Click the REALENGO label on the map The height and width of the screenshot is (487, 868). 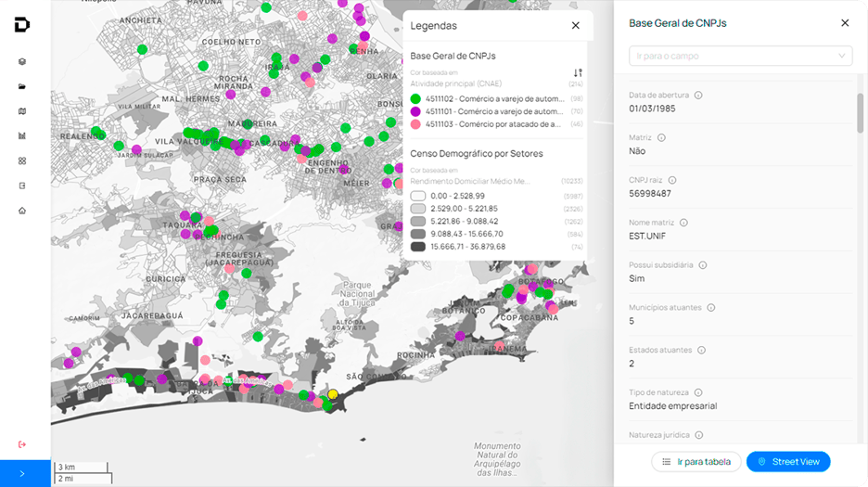(x=83, y=136)
